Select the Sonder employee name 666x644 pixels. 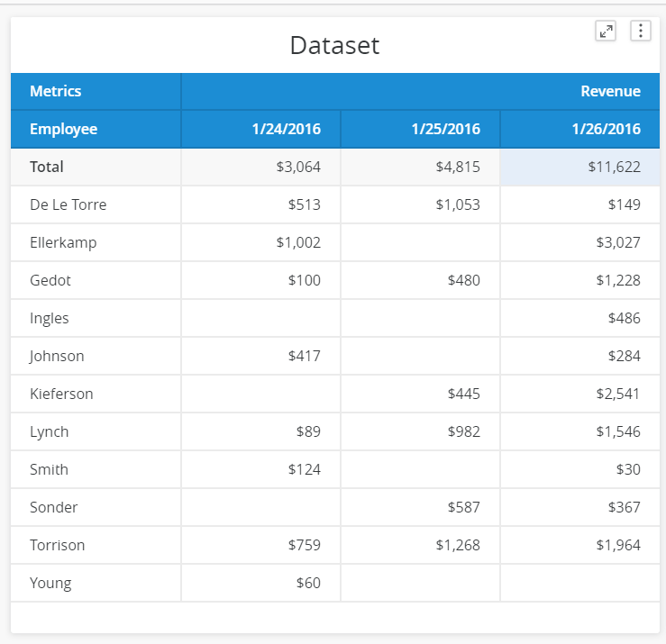tap(54, 507)
